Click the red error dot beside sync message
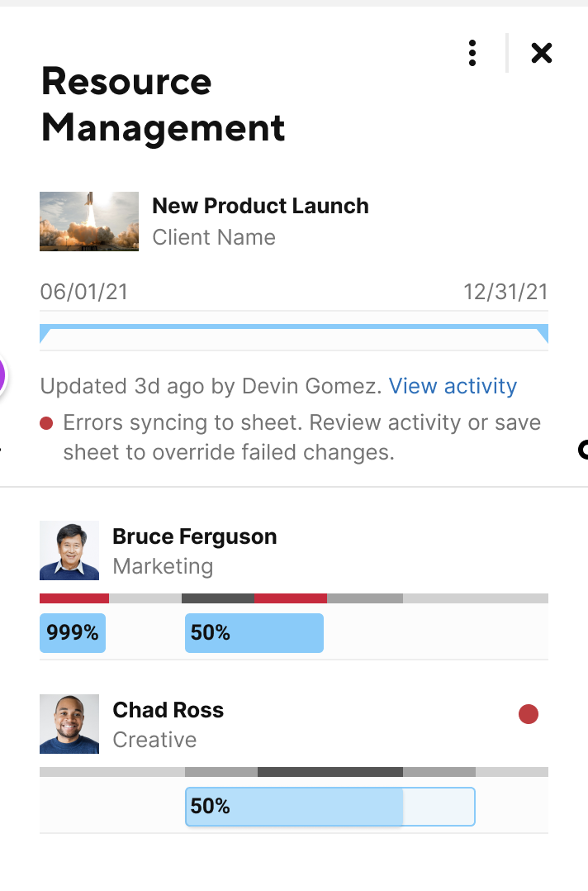Screen dimensions: 588x891 (x=46, y=423)
